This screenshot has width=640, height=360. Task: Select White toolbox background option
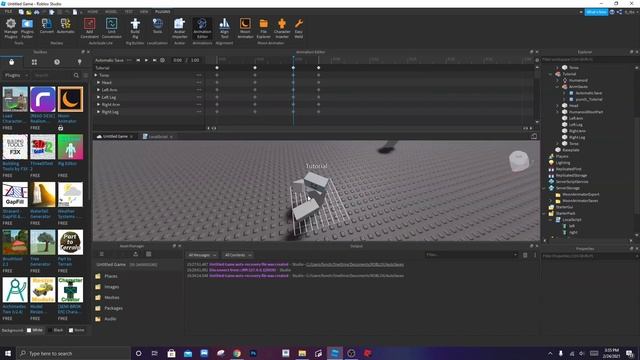coord(35,330)
